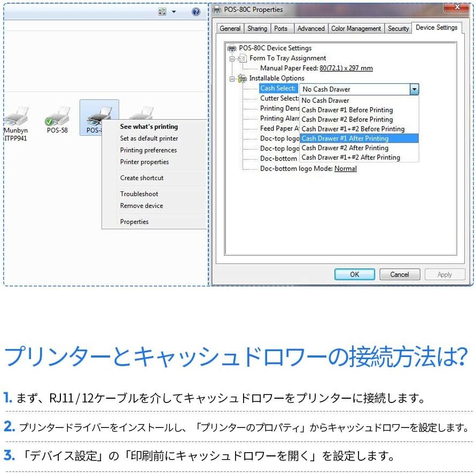Collapse the Form To Tray Assignment node
The width and height of the screenshot is (476, 473).
pyautogui.click(x=232, y=58)
